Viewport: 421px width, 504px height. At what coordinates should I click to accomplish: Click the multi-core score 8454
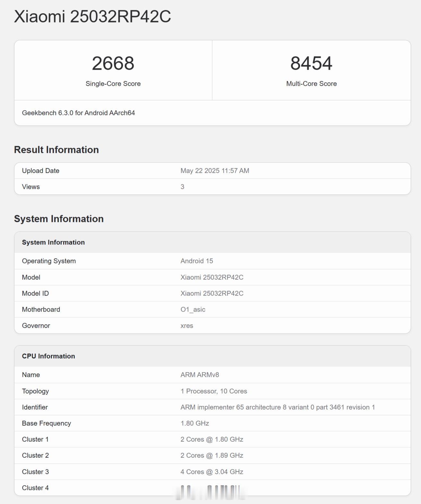coord(311,63)
